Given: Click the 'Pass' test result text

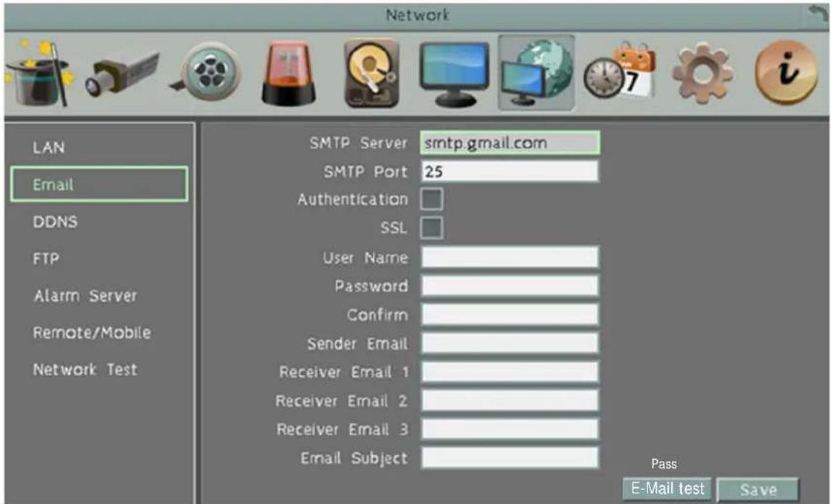Looking at the screenshot, I should [x=663, y=464].
